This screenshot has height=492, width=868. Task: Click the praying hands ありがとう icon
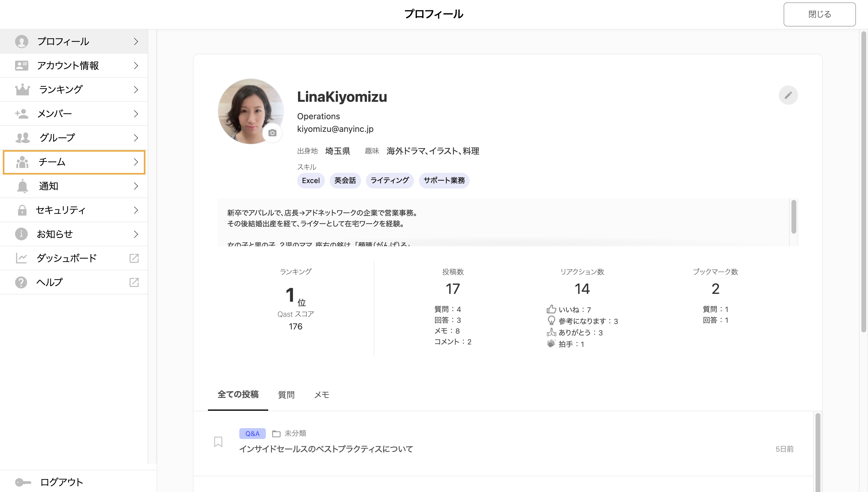point(551,332)
